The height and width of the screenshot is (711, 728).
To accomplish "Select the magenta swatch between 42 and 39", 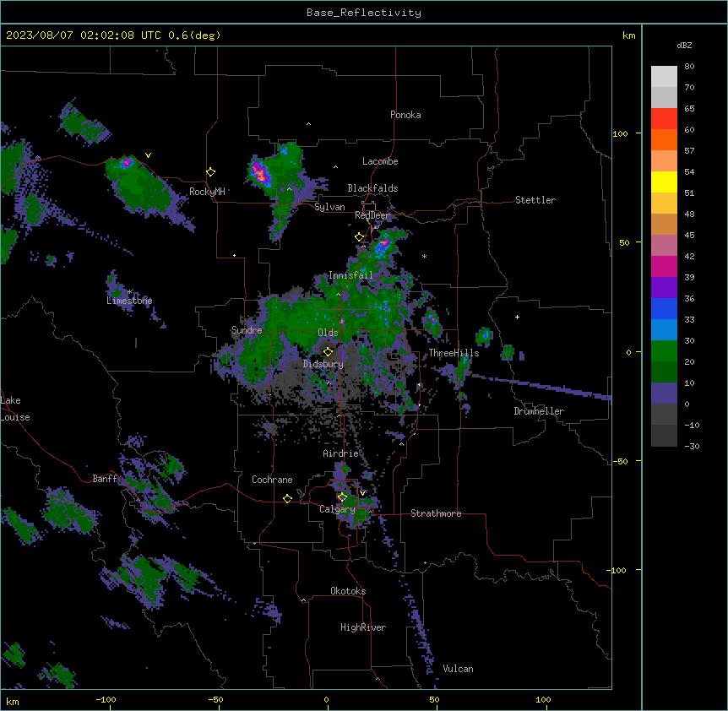I will [664, 266].
